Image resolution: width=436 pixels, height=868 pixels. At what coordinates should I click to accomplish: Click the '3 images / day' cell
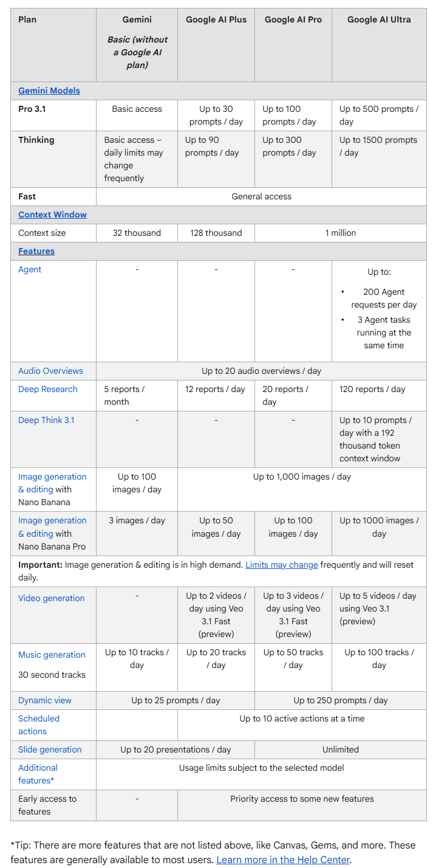137,533
